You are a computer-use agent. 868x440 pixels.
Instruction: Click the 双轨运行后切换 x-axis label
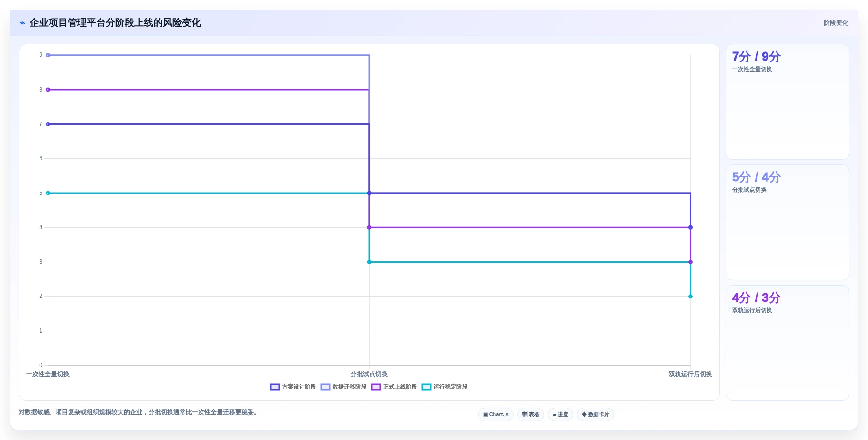(x=690, y=374)
